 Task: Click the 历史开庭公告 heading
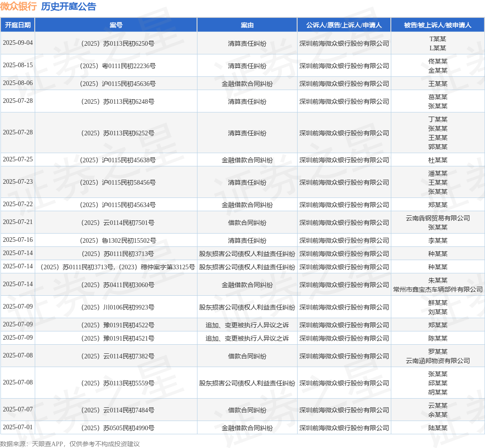coord(69,6)
